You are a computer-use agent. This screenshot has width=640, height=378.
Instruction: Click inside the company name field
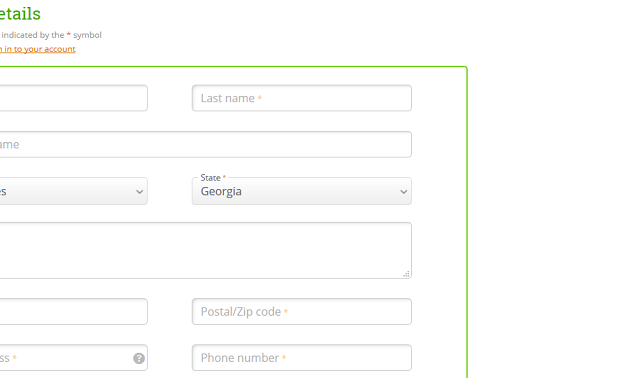click(x=205, y=144)
